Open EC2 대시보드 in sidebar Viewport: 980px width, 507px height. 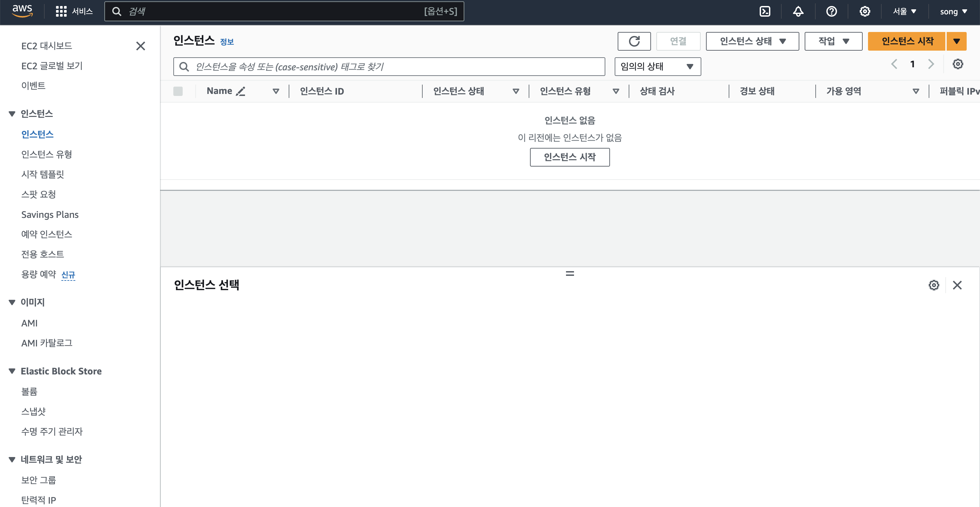click(x=47, y=46)
